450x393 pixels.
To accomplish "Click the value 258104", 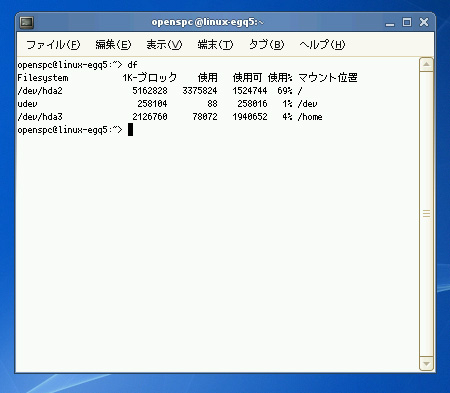I will tap(152, 104).
